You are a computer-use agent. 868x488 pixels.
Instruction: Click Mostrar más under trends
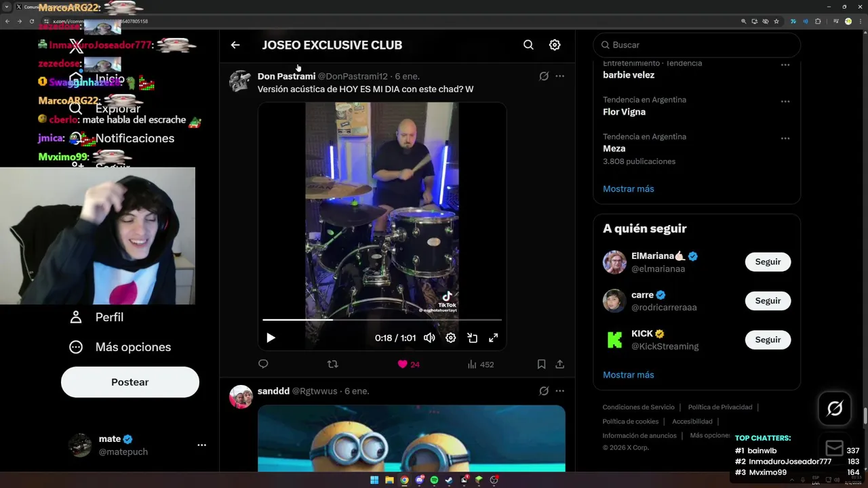[x=629, y=188]
